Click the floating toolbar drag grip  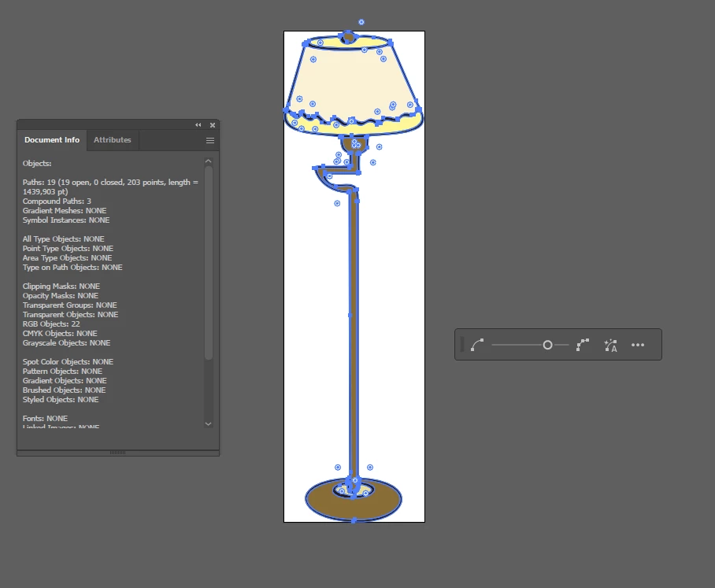pos(462,345)
